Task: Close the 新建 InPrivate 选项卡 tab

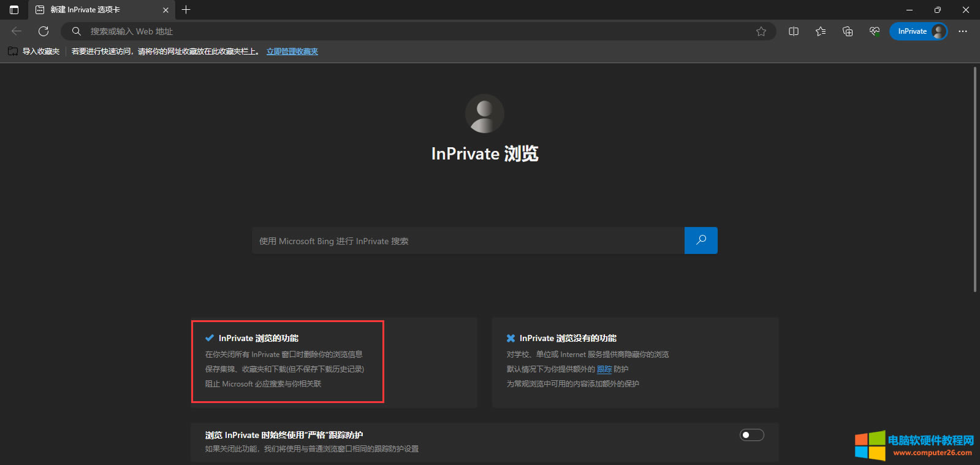Action: click(165, 10)
